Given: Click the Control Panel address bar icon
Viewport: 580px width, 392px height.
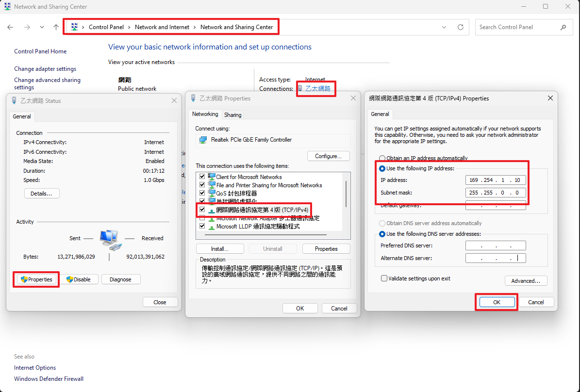Looking at the screenshot, I should (x=74, y=27).
